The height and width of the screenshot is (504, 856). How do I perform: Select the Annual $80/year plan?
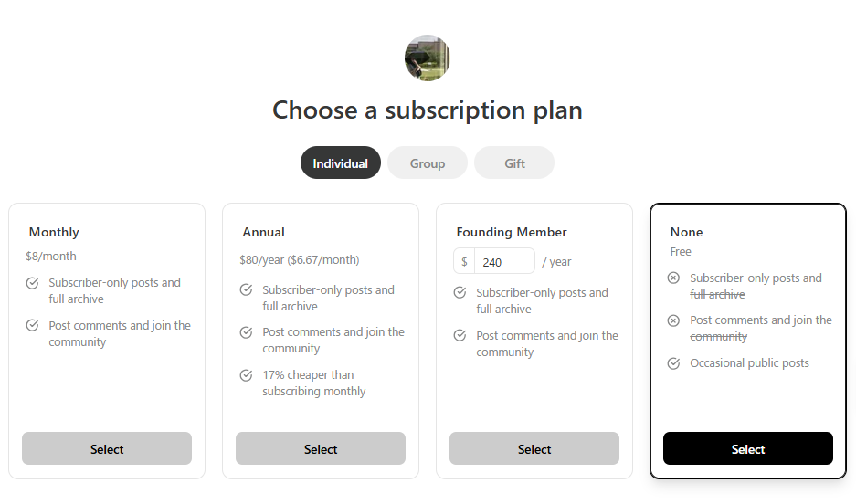point(321,449)
